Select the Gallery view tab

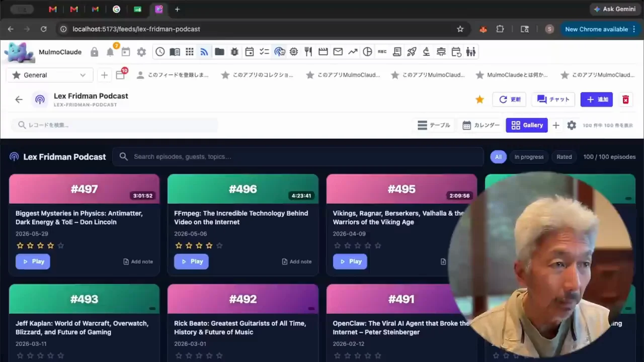527,125
